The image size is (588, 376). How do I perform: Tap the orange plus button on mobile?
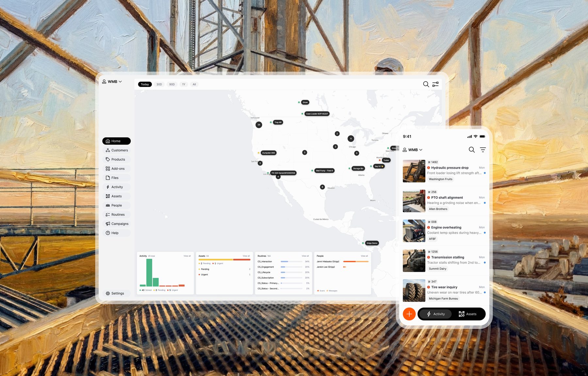click(x=409, y=314)
